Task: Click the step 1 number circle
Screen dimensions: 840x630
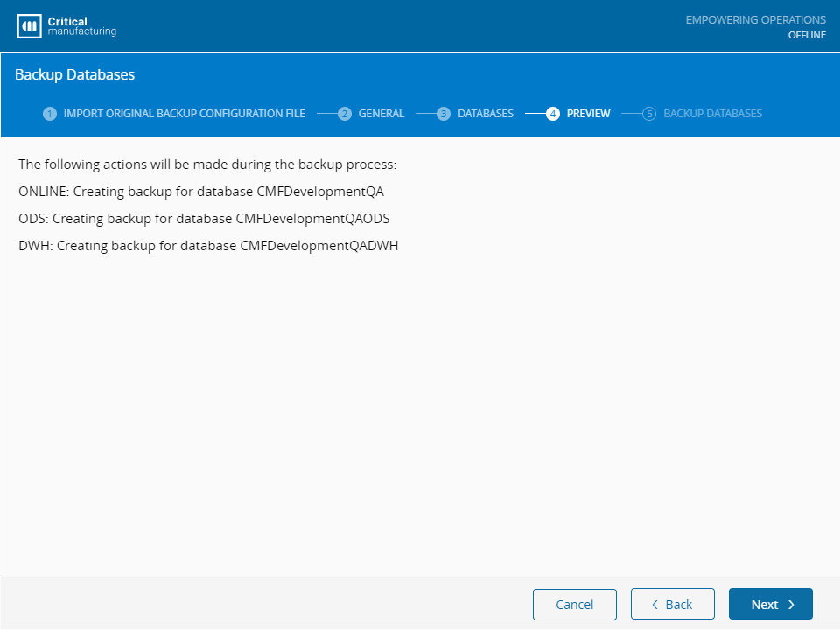Action: [50, 114]
